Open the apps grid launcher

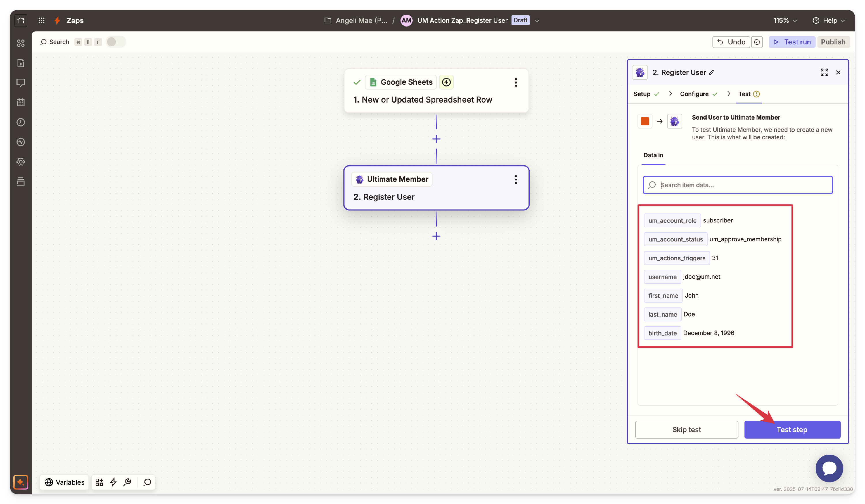click(42, 20)
